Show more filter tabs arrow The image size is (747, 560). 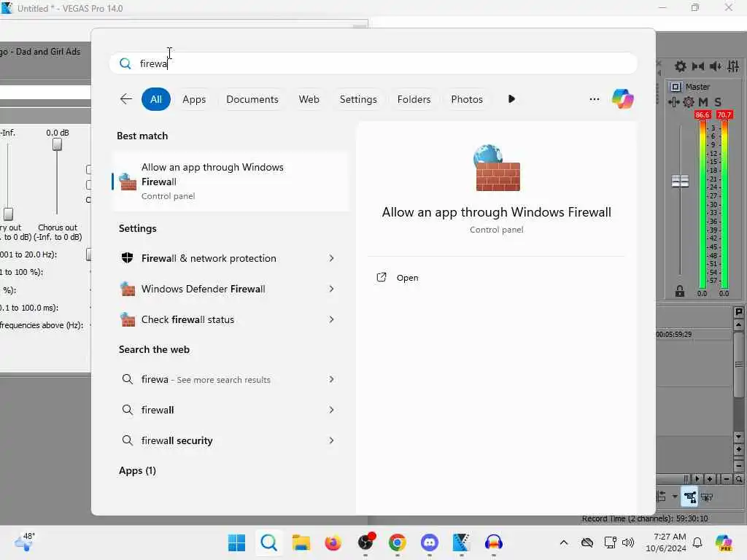point(511,99)
